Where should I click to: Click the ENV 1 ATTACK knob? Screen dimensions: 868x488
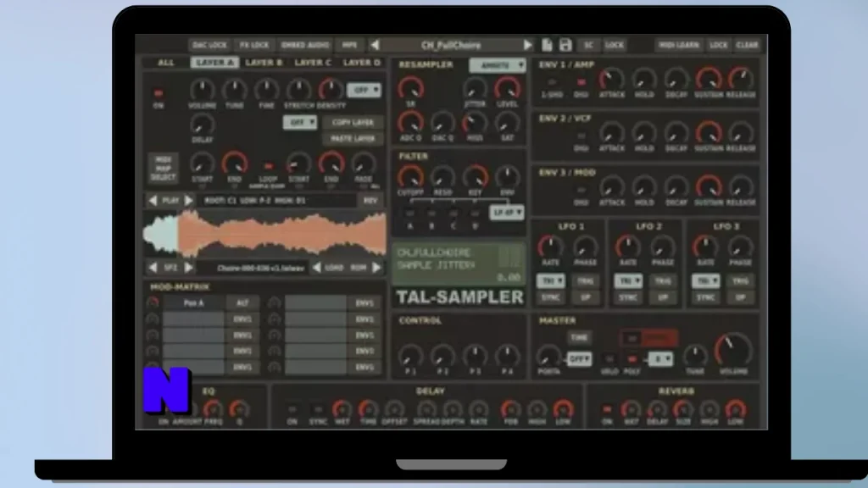[x=611, y=80]
